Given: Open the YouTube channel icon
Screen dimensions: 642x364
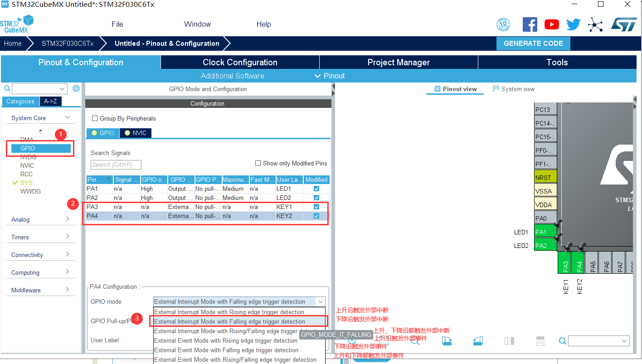Looking at the screenshot, I should point(551,24).
